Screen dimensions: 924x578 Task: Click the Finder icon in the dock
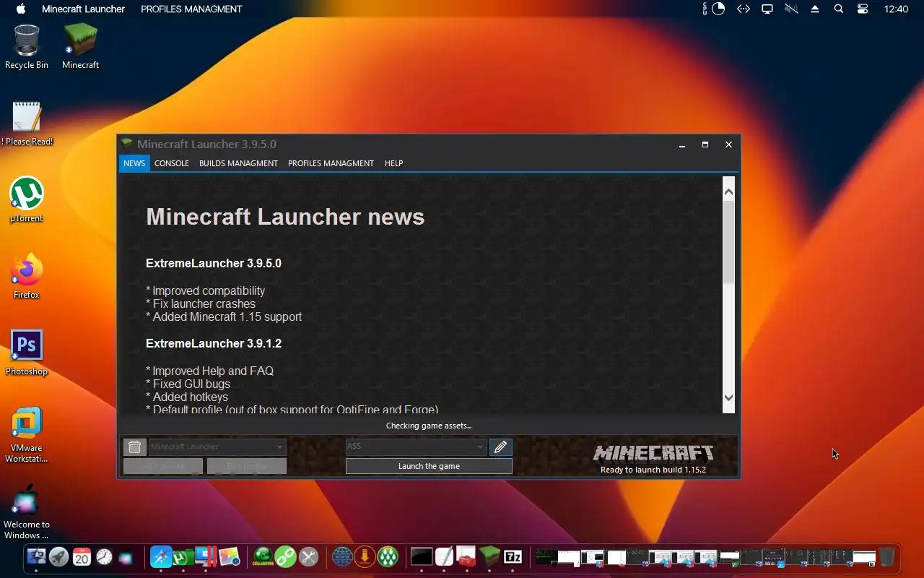pos(35,557)
